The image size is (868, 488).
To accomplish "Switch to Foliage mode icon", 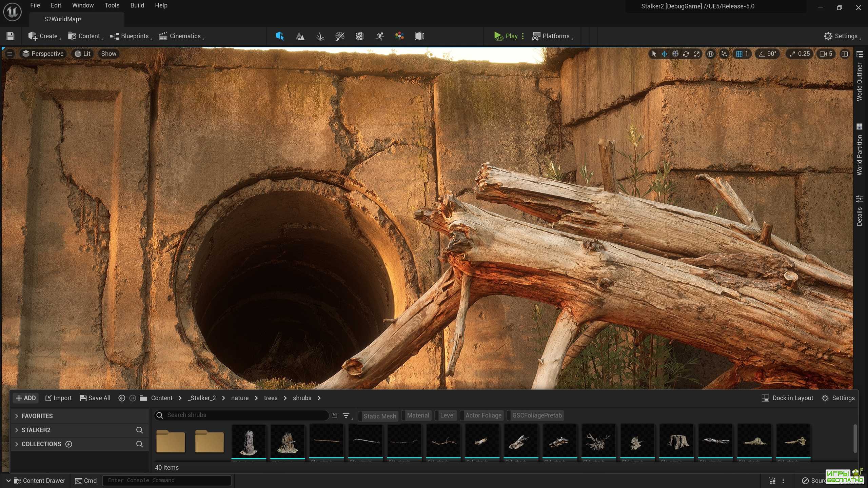I will point(320,36).
